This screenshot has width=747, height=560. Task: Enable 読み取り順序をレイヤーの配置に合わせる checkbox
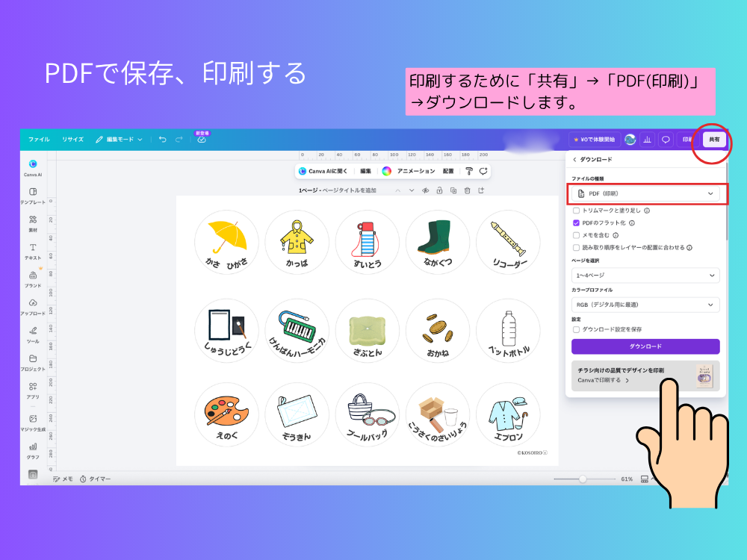tap(576, 248)
